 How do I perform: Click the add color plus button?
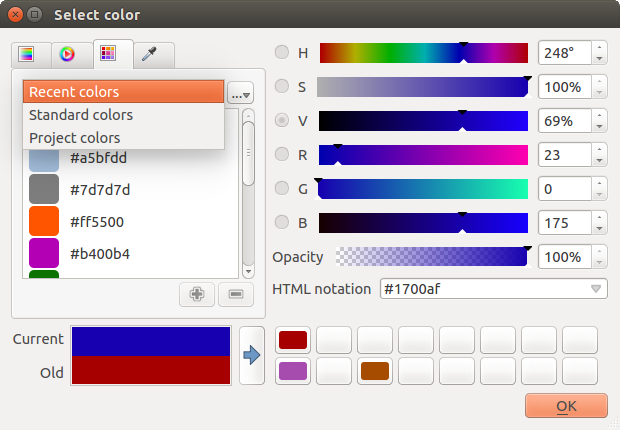pyautogui.click(x=197, y=294)
